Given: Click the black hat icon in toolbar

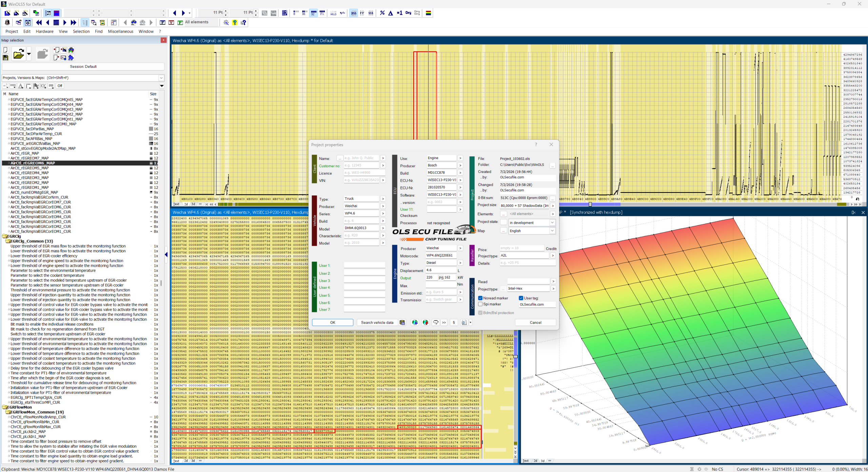Looking at the screenshot, I should [7, 22].
